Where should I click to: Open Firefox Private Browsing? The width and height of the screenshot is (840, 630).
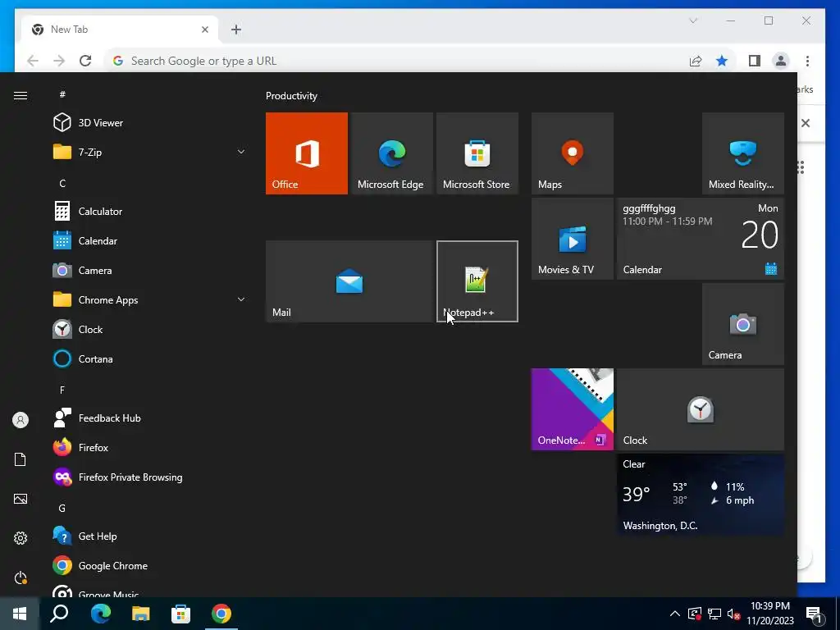pyautogui.click(x=150, y=477)
